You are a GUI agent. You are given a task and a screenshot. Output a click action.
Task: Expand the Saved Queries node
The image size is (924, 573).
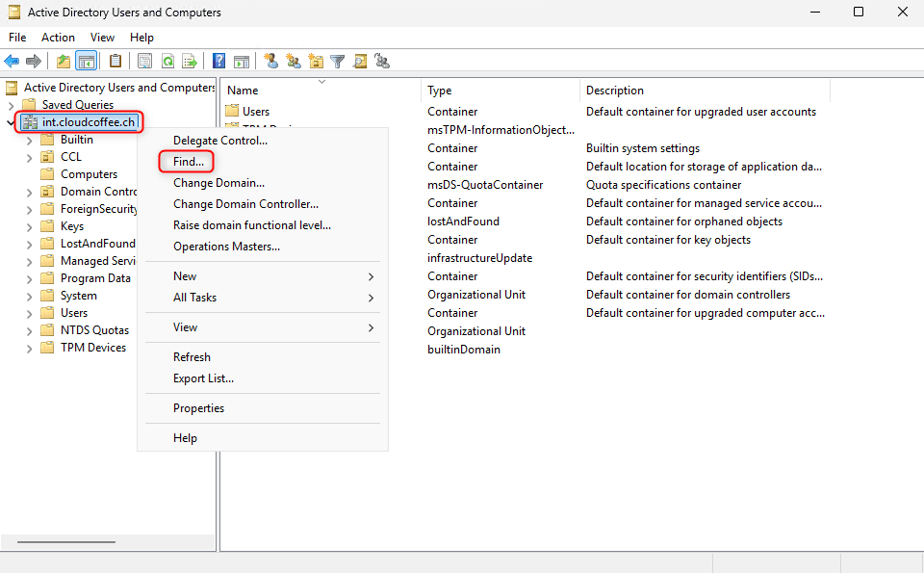click(x=12, y=105)
